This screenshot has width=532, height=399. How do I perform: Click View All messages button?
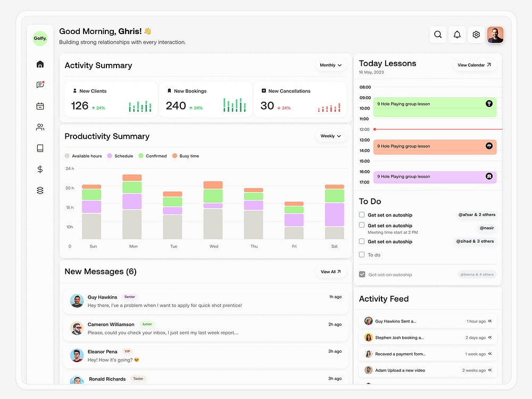tap(331, 272)
